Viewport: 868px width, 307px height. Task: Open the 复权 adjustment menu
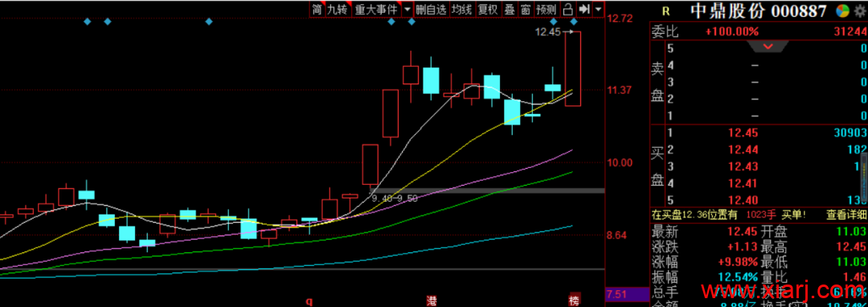coord(488,9)
